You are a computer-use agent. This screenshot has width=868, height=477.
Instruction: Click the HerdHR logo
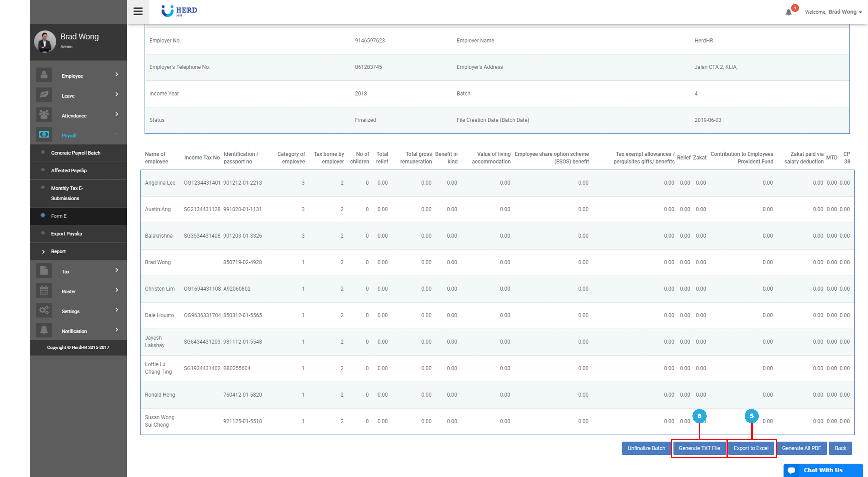(x=179, y=11)
